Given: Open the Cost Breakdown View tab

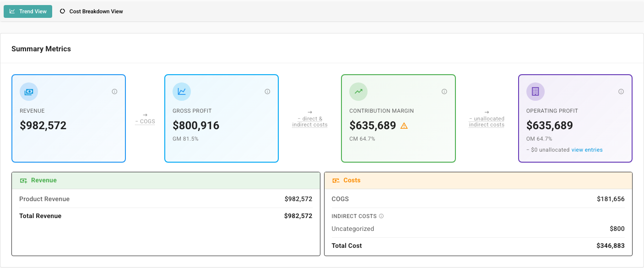Looking at the screenshot, I should click(92, 11).
